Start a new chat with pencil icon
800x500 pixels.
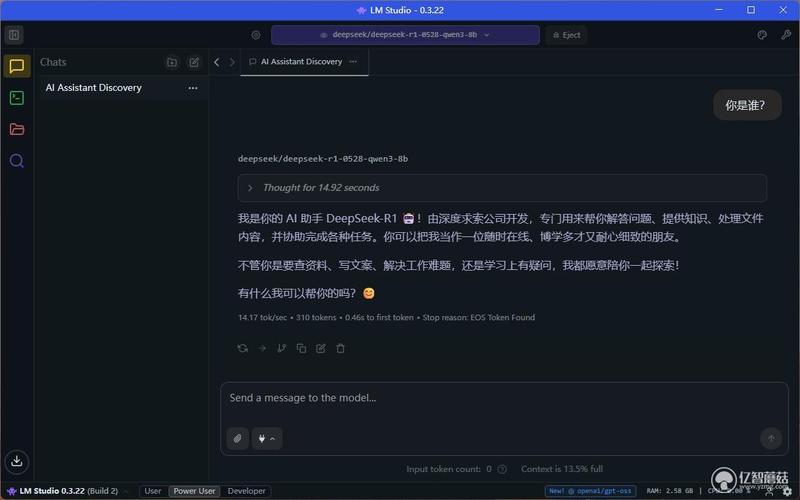[x=194, y=62]
